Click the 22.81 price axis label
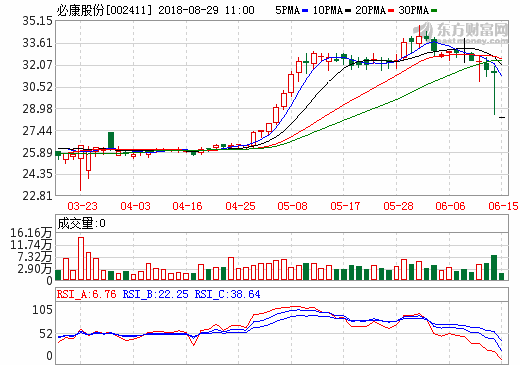This screenshot has width=520, height=365. click(x=37, y=196)
